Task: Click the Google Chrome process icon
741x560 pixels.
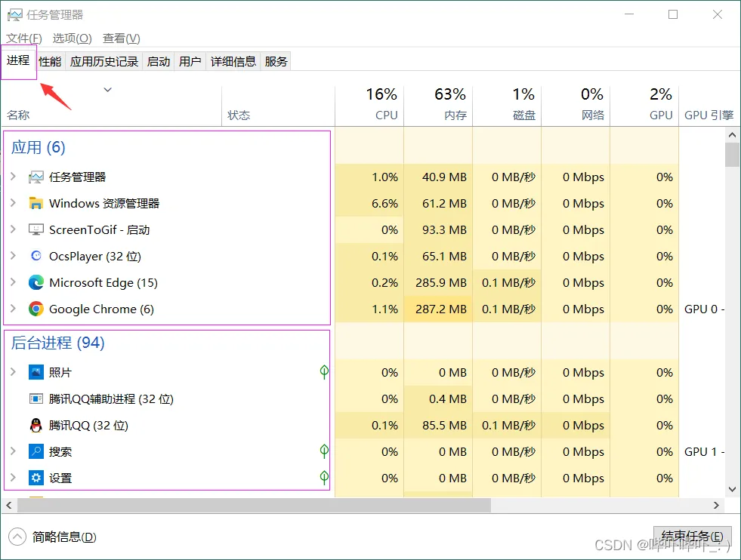Action: pyautogui.click(x=36, y=309)
